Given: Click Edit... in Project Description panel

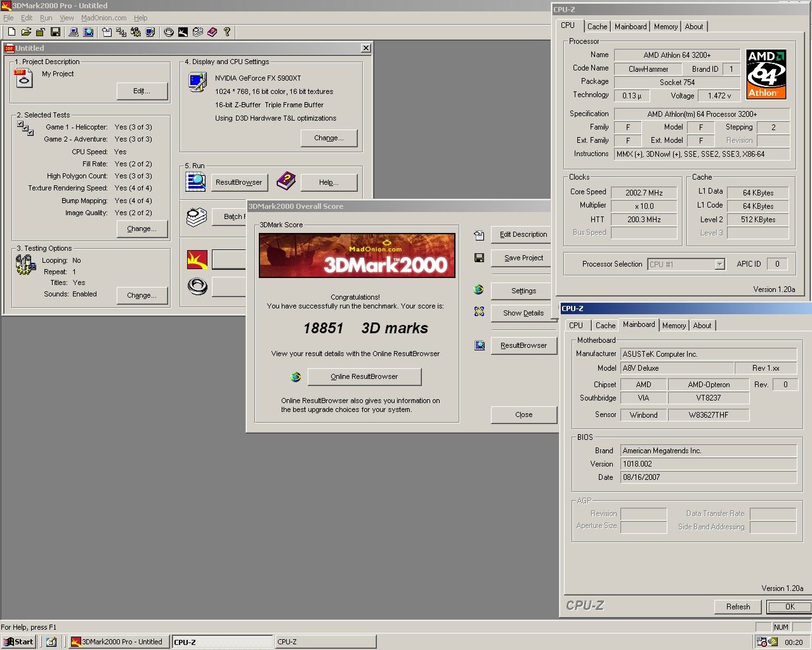Looking at the screenshot, I should 142,91.
